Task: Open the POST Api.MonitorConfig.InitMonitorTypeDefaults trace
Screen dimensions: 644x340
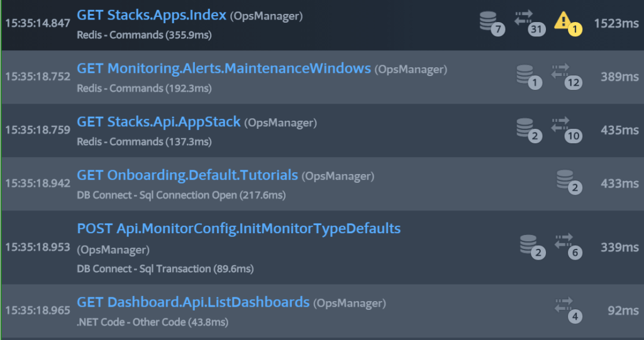Action: [x=238, y=228]
